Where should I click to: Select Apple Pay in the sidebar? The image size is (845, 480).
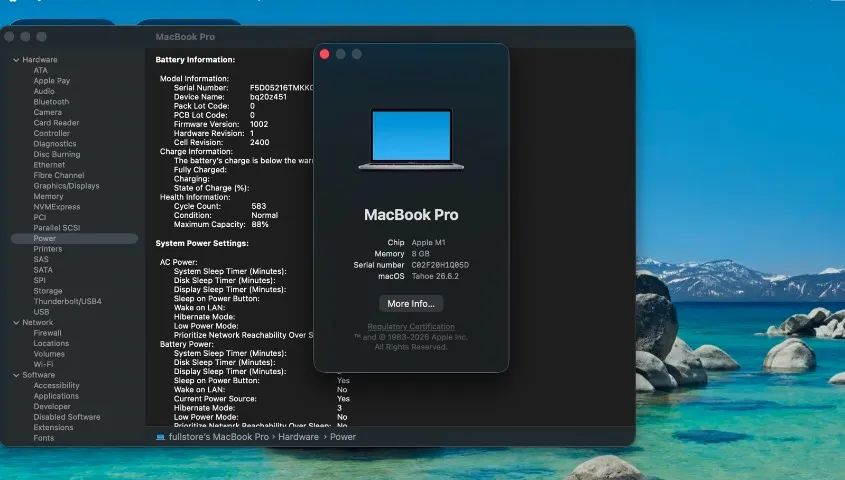click(52, 81)
